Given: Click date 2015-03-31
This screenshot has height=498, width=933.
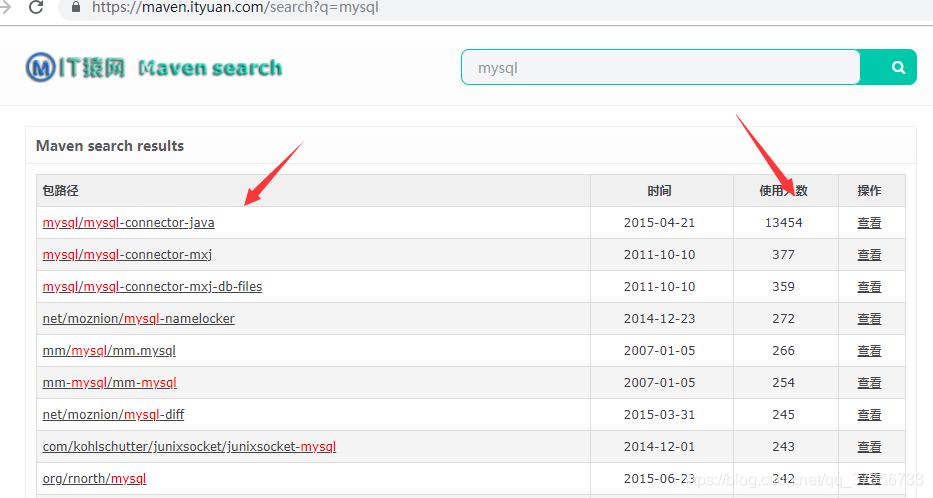Looking at the screenshot, I should tap(659, 415).
